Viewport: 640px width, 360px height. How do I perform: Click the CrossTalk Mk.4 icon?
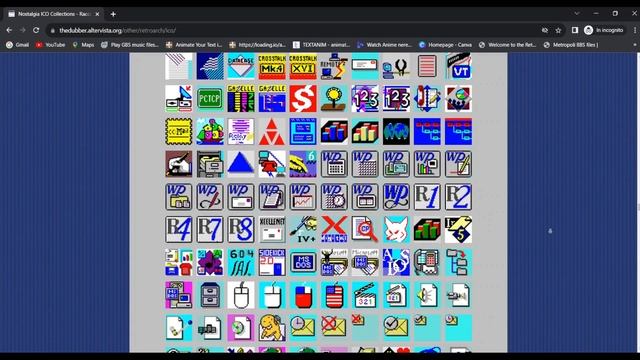(x=272, y=66)
